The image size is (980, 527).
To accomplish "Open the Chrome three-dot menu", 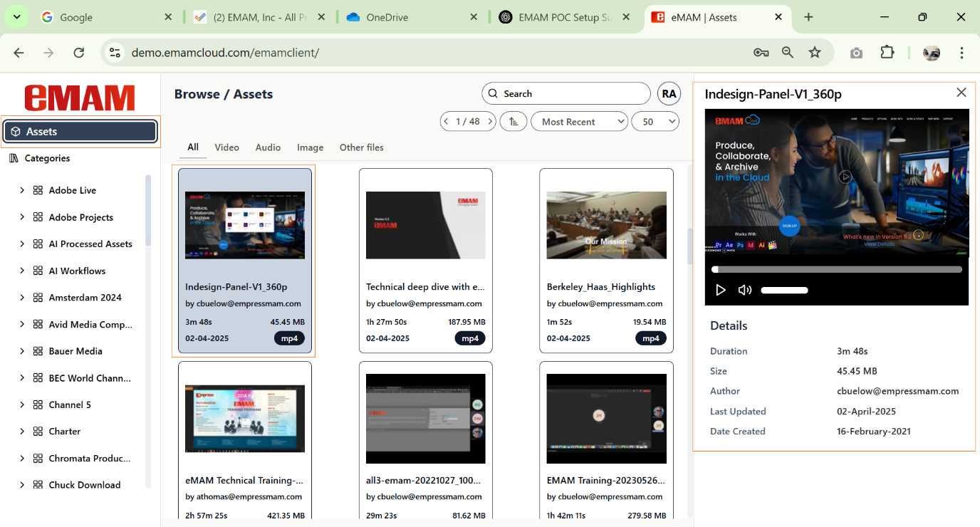I will [x=961, y=53].
